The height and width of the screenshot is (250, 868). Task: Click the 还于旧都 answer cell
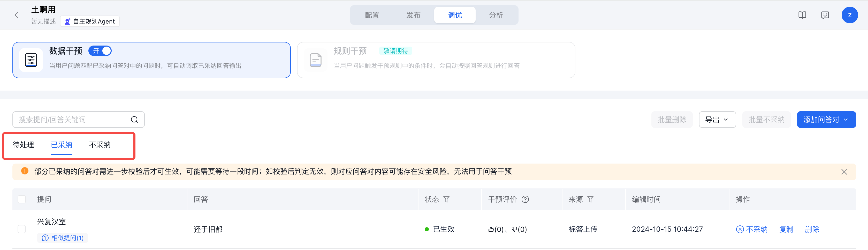[208, 229]
